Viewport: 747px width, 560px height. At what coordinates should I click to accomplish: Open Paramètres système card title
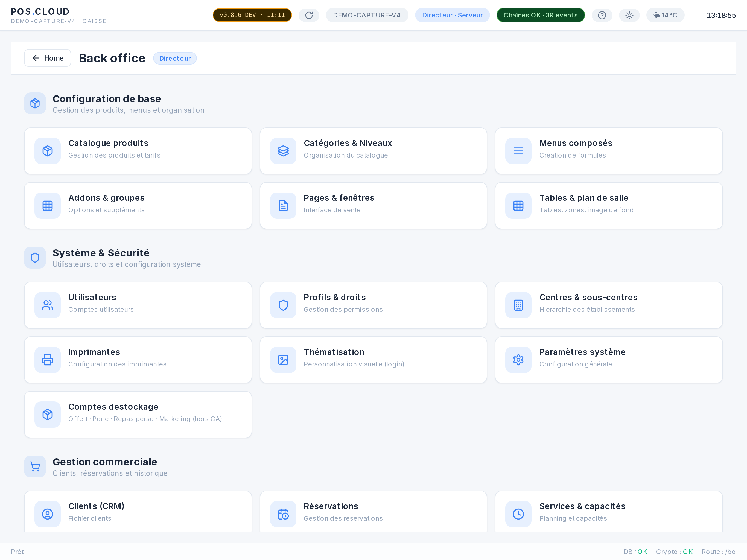coord(583,352)
